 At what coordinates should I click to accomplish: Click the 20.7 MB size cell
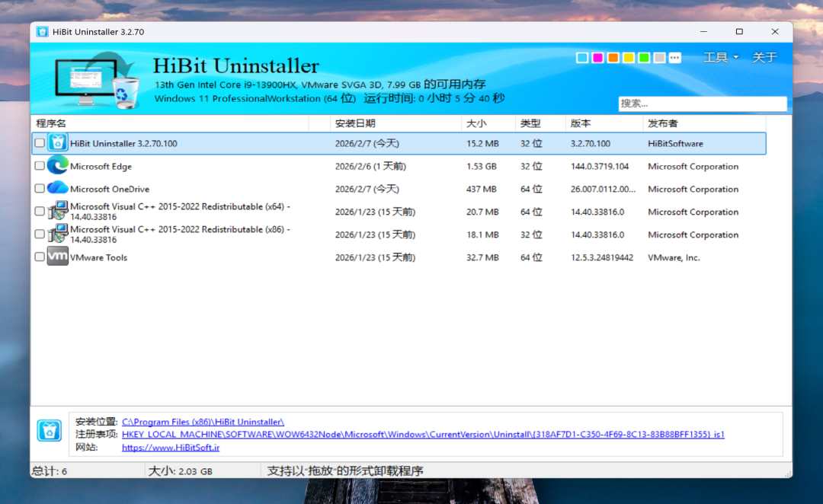(482, 212)
